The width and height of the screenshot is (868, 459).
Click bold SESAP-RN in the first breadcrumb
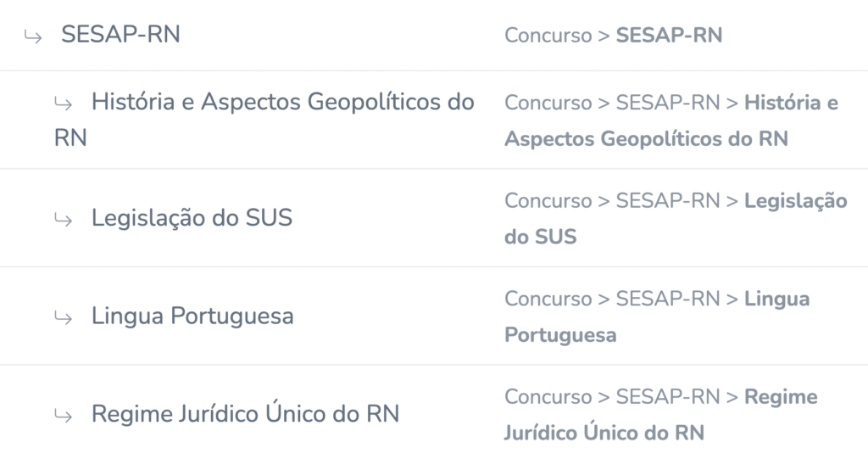[x=669, y=36]
